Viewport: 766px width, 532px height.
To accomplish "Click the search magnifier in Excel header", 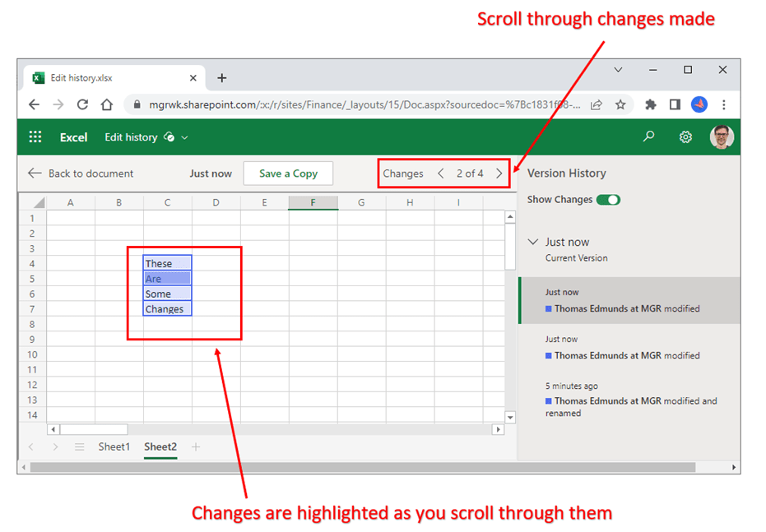I will pyautogui.click(x=648, y=137).
